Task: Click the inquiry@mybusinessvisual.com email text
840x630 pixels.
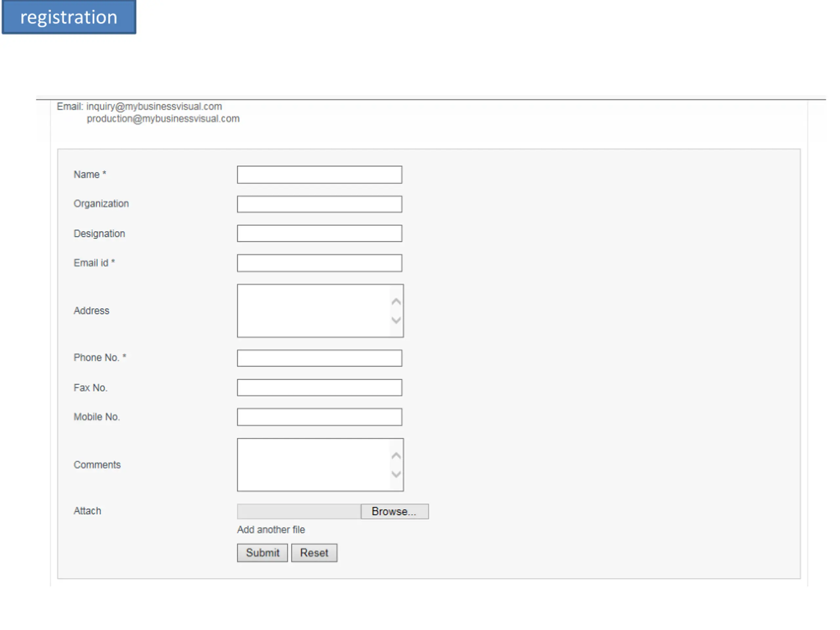Action: click(x=154, y=106)
